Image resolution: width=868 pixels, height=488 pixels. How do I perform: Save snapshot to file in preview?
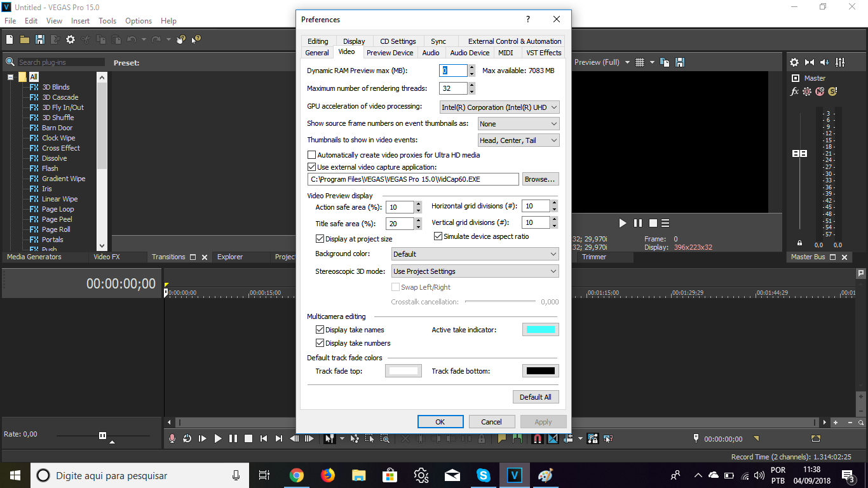coord(680,62)
